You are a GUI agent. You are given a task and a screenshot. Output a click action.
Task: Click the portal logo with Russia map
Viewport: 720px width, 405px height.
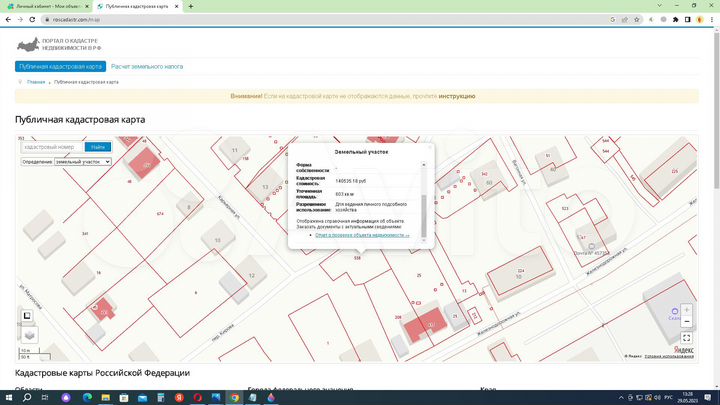click(27, 45)
